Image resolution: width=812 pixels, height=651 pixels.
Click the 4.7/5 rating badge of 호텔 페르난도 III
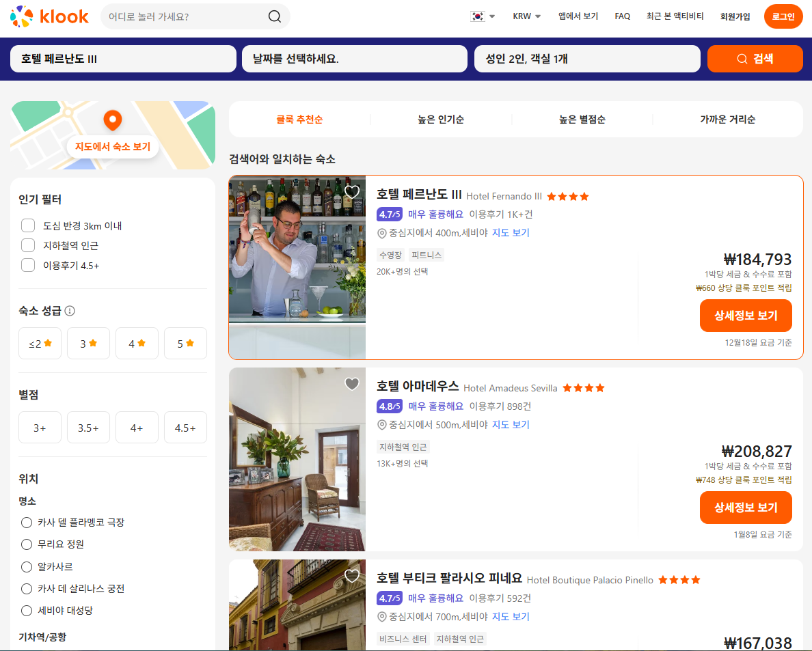pyautogui.click(x=390, y=214)
